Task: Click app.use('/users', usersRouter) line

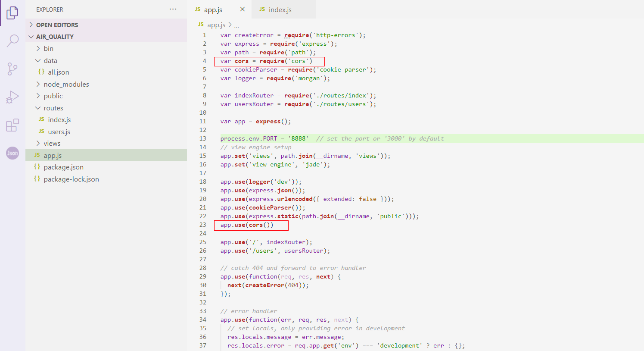Action: [275, 251]
